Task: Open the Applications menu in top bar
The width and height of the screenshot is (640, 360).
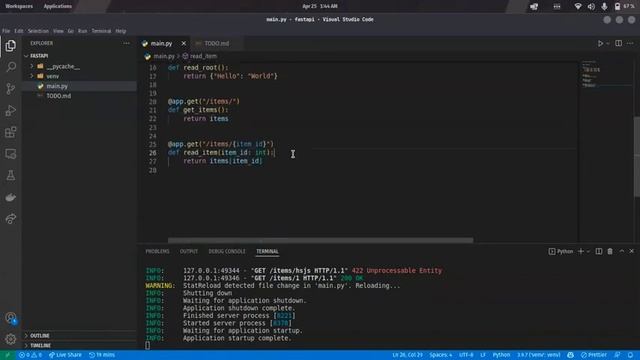Action: [58, 6]
